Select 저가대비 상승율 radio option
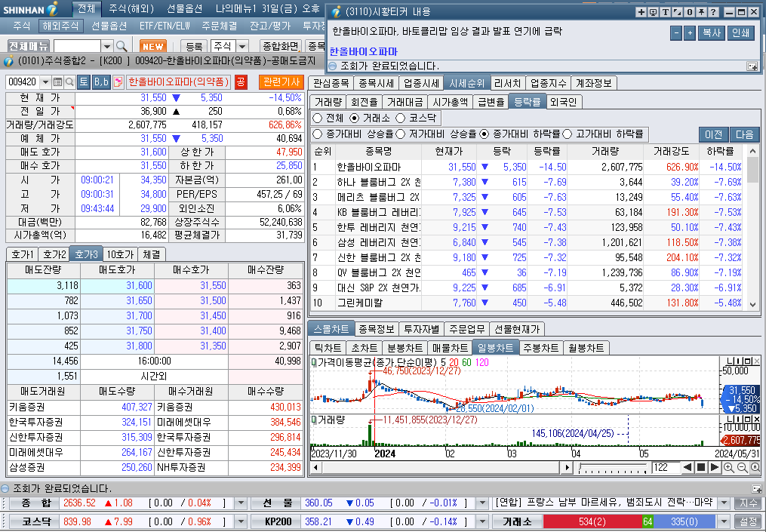Screen dimensions: 766x532 click(401, 134)
